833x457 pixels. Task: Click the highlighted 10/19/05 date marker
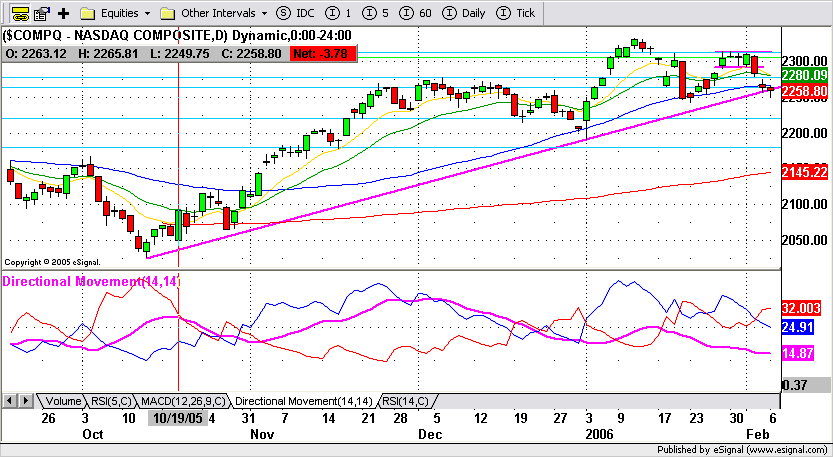tap(177, 418)
